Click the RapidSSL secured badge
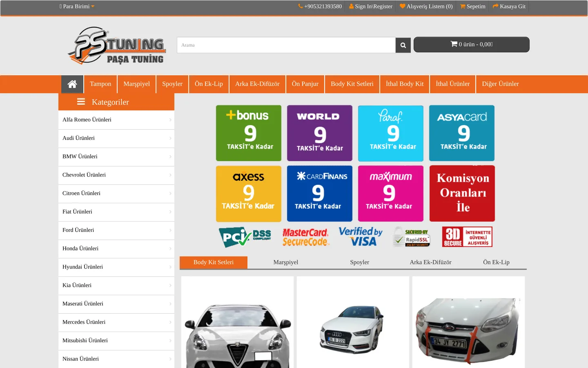Screen dimensions: 588x368 coord(412,238)
